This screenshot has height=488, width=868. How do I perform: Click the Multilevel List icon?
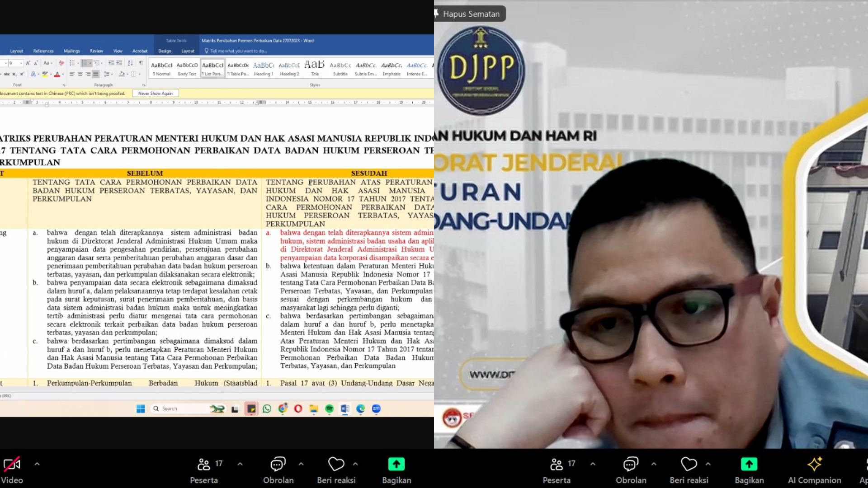(x=96, y=63)
